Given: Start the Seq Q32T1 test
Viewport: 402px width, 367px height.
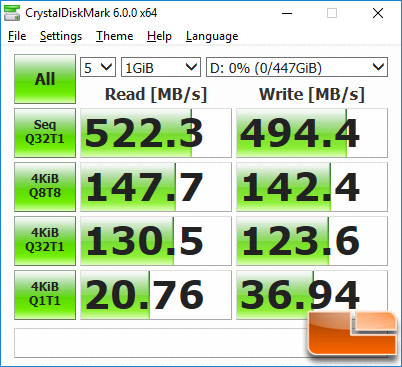Looking at the screenshot, I should tap(45, 133).
